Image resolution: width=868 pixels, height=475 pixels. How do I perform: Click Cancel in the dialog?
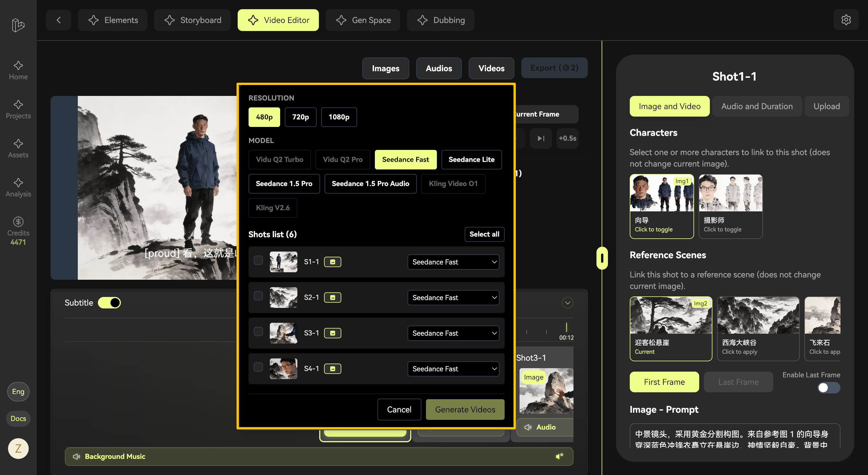pos(399,409)
